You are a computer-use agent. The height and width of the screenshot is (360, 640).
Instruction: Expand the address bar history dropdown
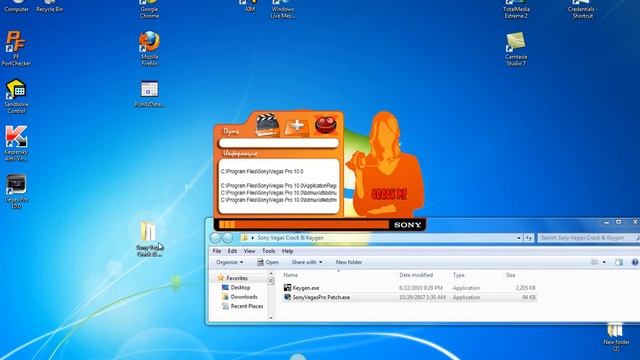(519, 238)
